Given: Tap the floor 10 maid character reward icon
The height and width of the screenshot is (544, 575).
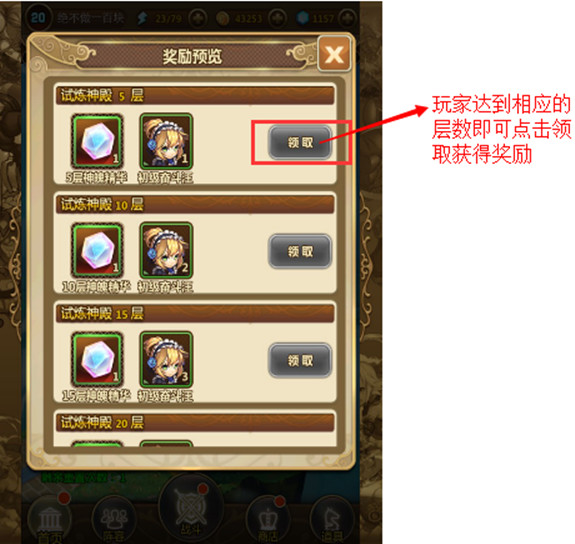Looking at the screenshot, I should point(166,251).
